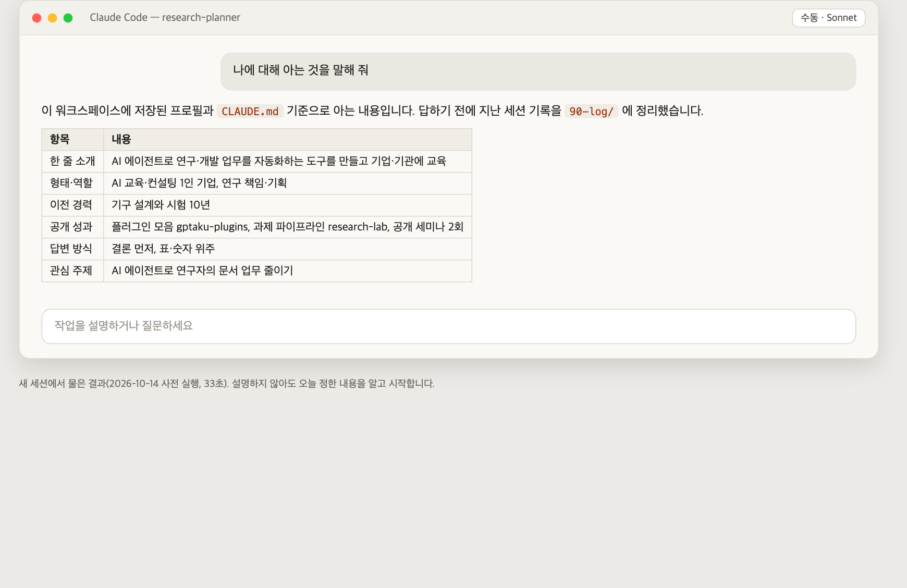
Task: Click the 항목 table header
Action: 72,140
